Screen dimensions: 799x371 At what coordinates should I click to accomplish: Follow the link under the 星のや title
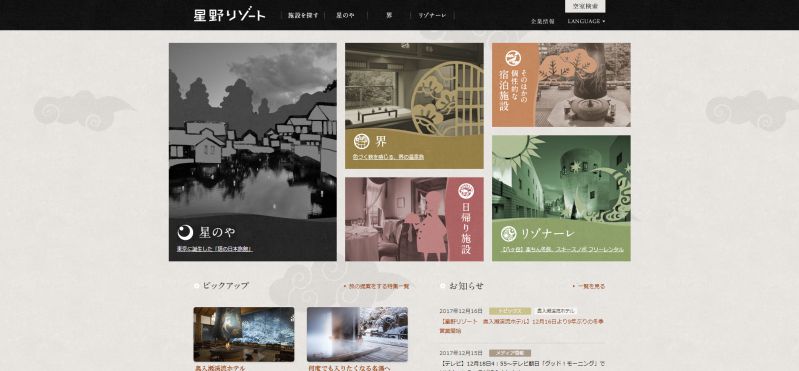pyautogui.click(x=215, y=249)
